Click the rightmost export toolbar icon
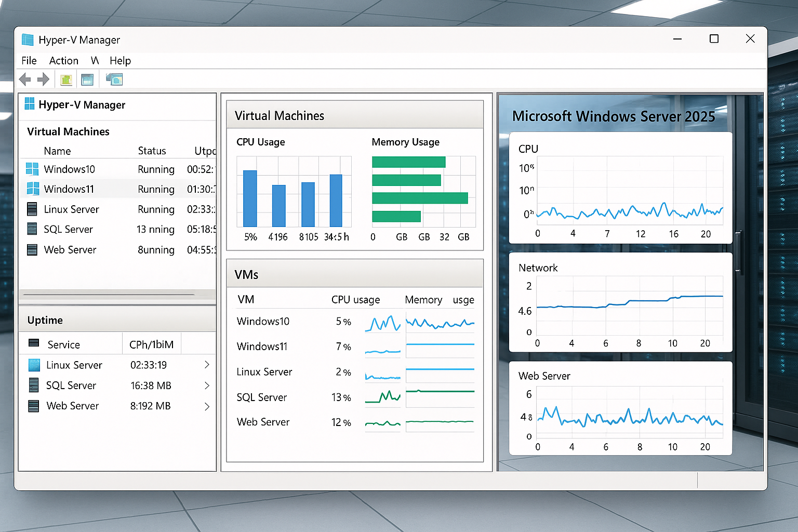Screen dimensions: 798x532 click(113, 79)
